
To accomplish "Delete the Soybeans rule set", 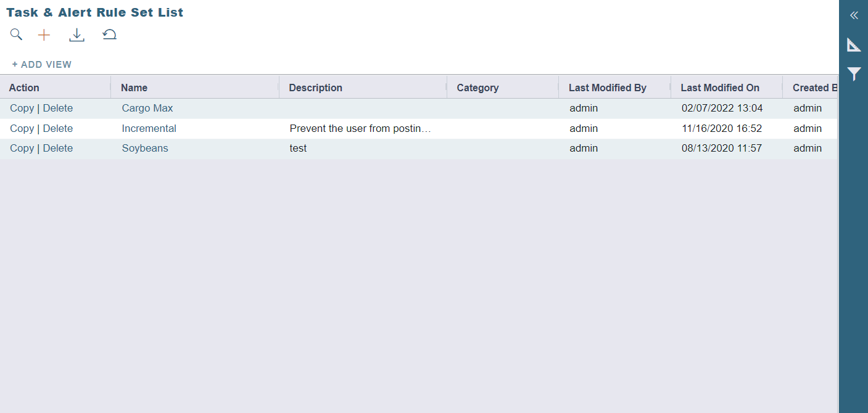I will [58, 149].
